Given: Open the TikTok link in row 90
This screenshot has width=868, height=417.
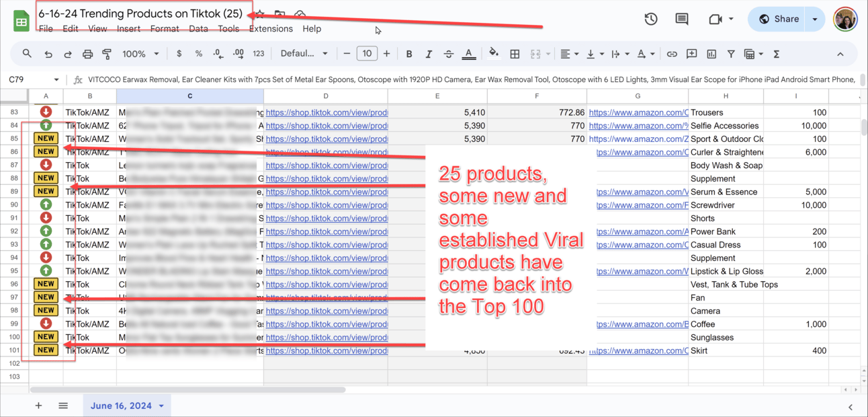Looking at the screenshot, I should (327, 205).
